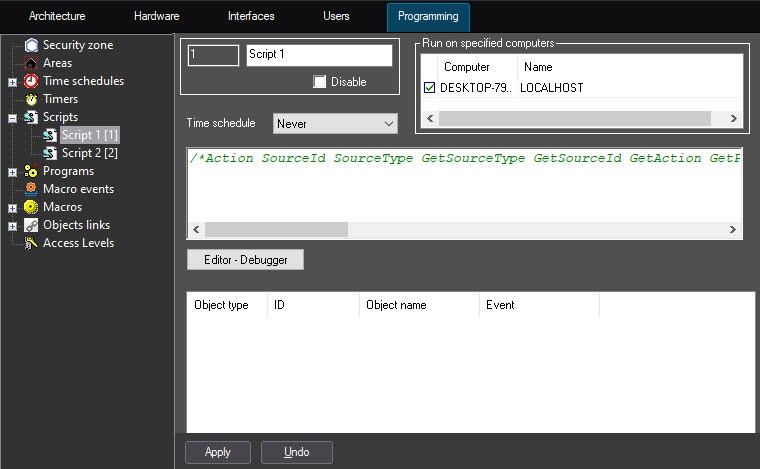The width and height of the screenshot is (760, 469).
Task: Click the Apply button
Action: click(218, 452)
